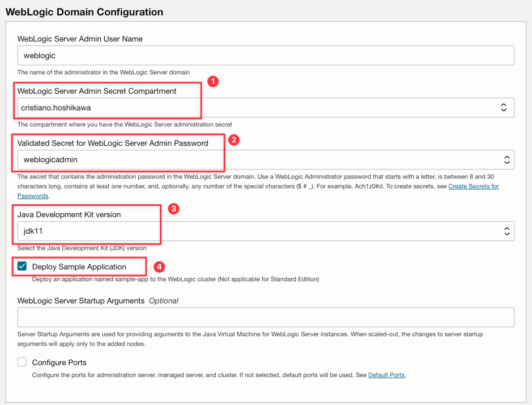Click the Secret Compartment dropdown chevron icon
The height and width of the screenshot is (405, 532).
(x=503, y=108)
